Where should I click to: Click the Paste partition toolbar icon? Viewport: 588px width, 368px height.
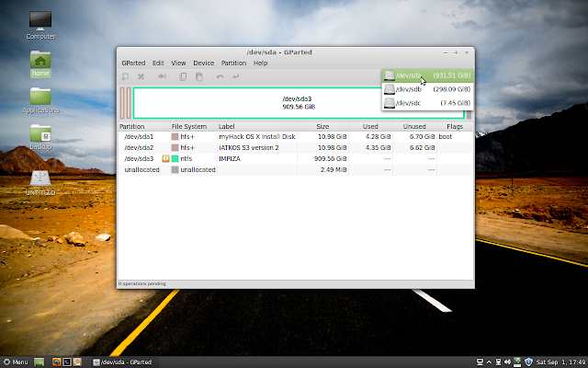coord(199,76)
